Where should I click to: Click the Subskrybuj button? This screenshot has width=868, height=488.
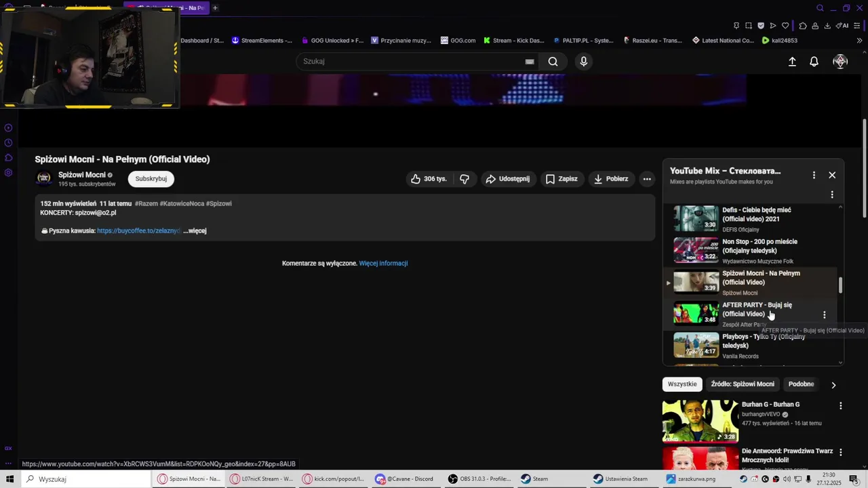pyautogui.click(x=151, y=179)
